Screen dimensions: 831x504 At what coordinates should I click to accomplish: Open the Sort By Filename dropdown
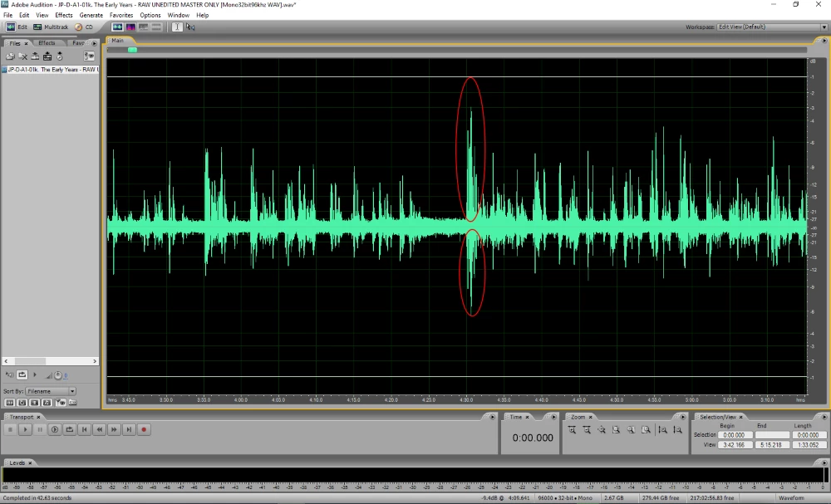51,391
